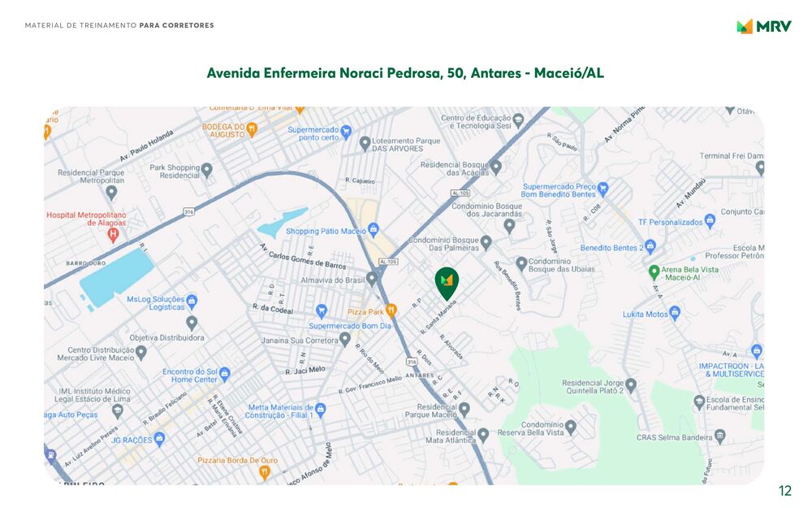Select the Condomínio Bosque Das Palmeiras pin

pos(486,242)
